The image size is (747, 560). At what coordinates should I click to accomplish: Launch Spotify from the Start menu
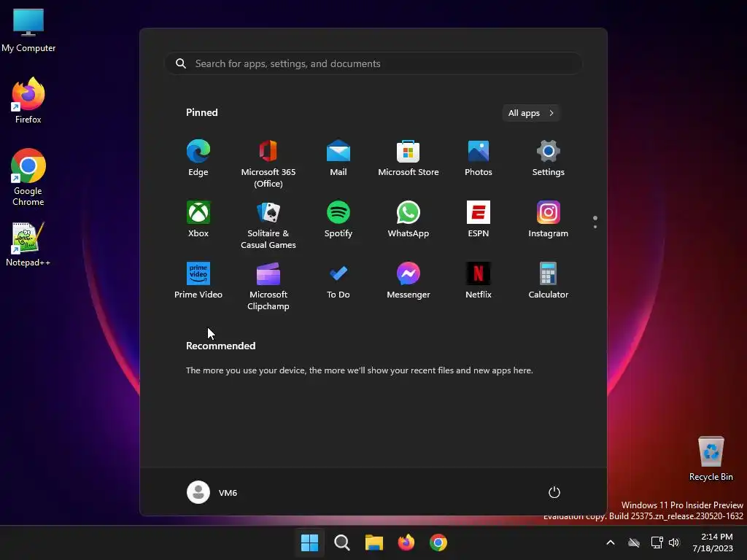[x=338, y=219]
